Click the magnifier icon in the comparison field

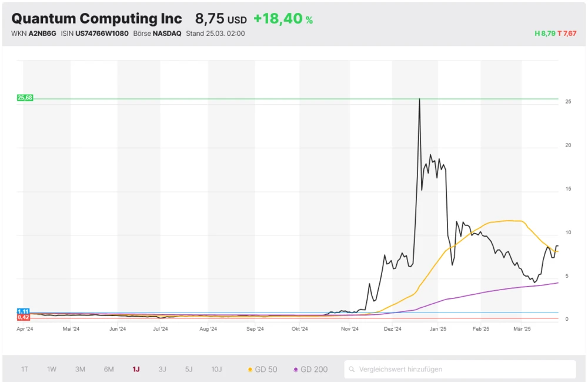[x=352, y=370]
